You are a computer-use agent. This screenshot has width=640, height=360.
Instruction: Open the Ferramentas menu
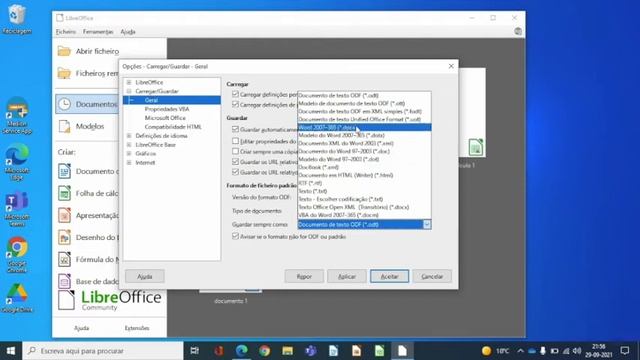(x=98, y=31)
